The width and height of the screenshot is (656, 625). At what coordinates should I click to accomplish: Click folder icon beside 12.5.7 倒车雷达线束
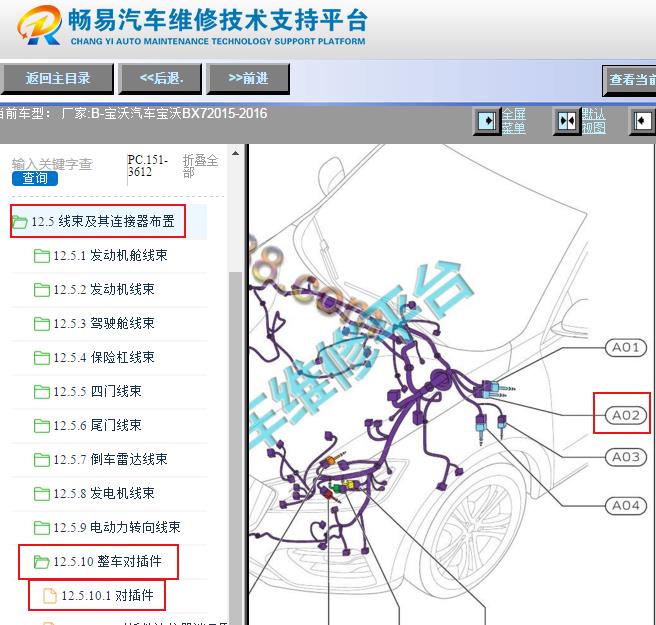click(41, 459)
